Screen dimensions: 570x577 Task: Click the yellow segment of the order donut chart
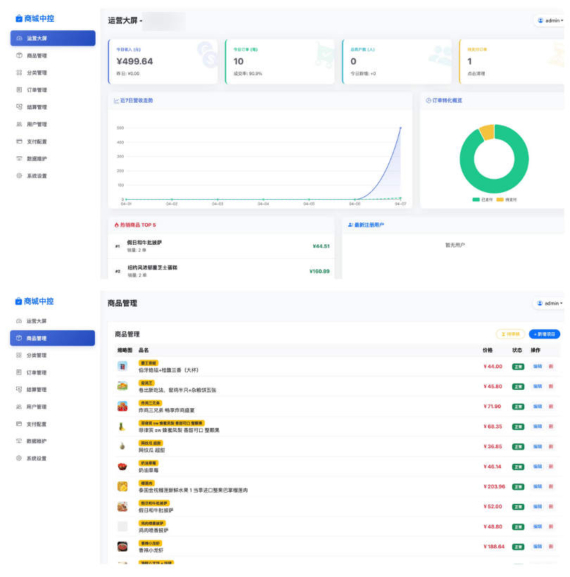[x=488, y=132]
